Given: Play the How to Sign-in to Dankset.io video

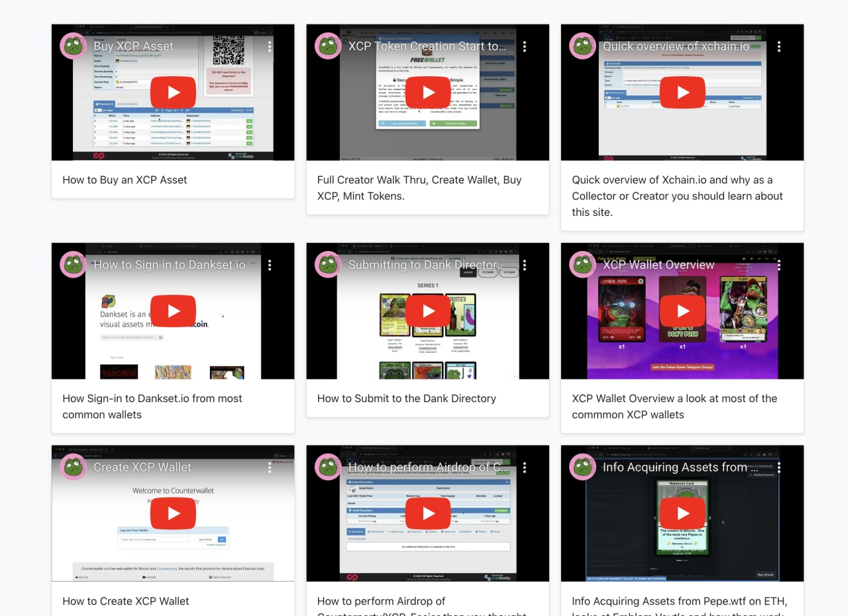Looking at the screenshot, I should 173,311.
